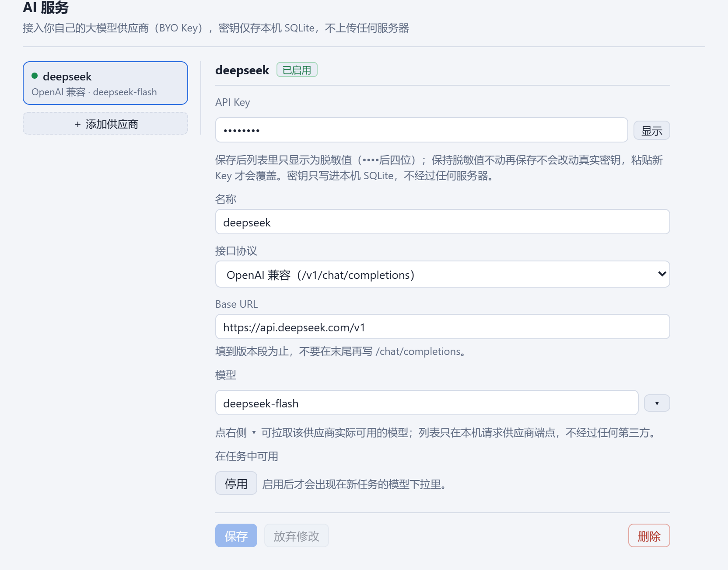The height and width of the screenshot is (570, 728).
Task: Open the model list triangle button
Action: [x=657, y=403]
